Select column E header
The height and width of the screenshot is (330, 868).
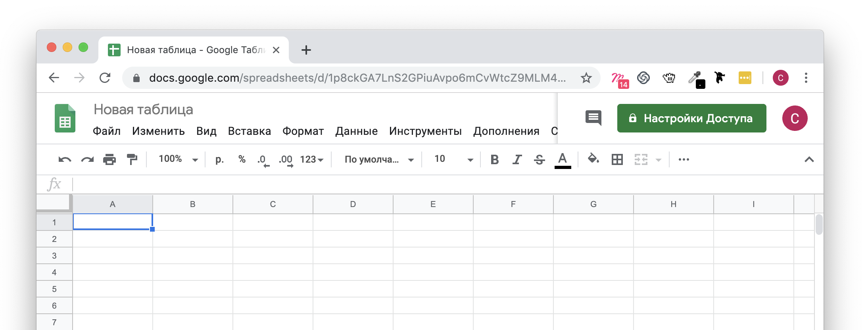click(433, 204)
